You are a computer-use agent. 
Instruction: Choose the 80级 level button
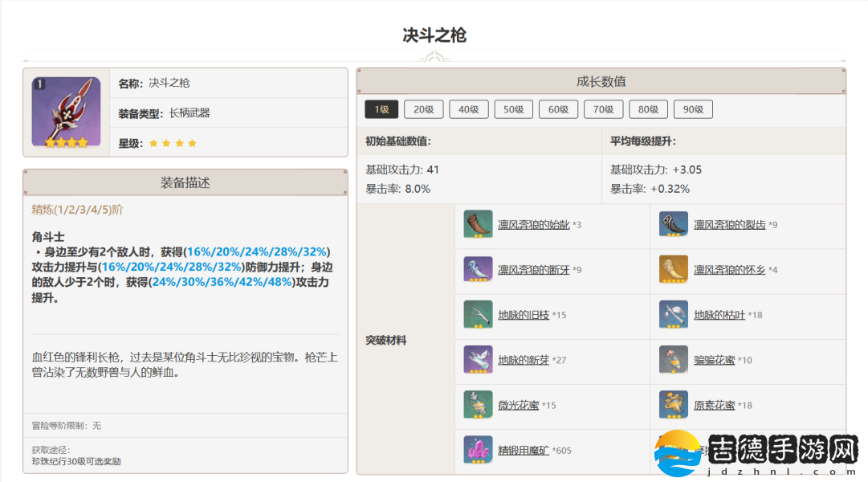click(649, 109)
